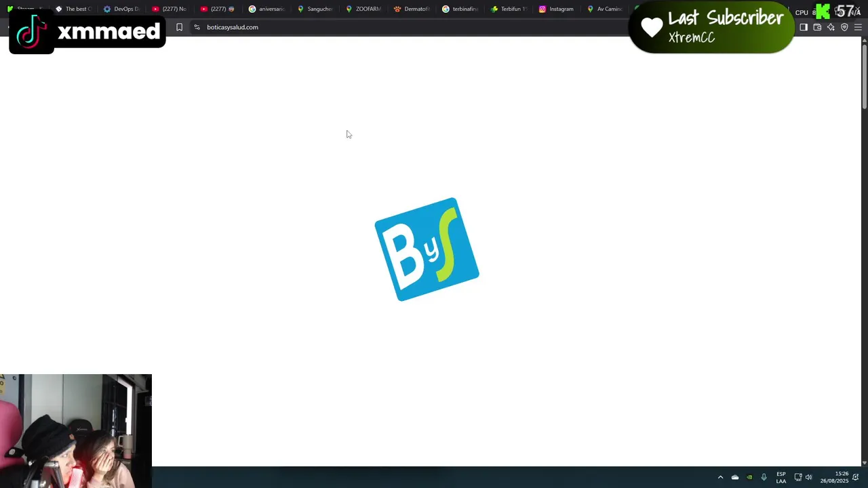
Task: Switch to the "(2277) No" YouTube tab
Action: pos(170,9)
